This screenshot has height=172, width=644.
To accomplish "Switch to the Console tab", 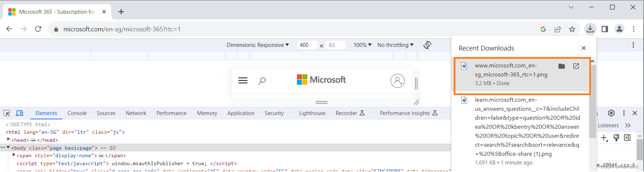I will click(x=77, y=113).
